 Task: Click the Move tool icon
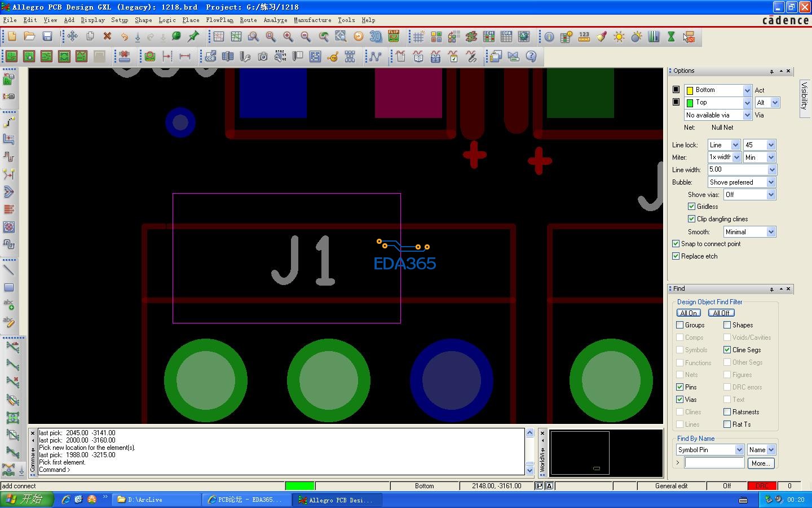point(72,37)
